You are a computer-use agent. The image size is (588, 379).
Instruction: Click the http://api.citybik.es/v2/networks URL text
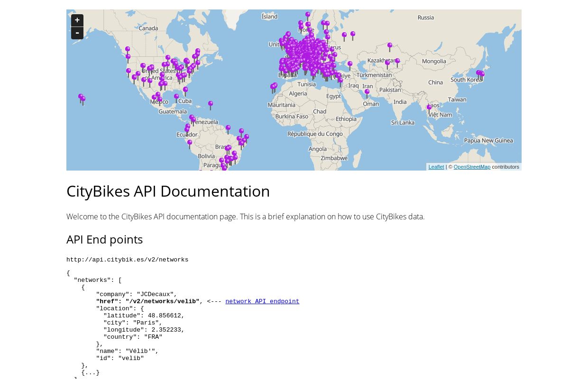(x=128, y=260)
